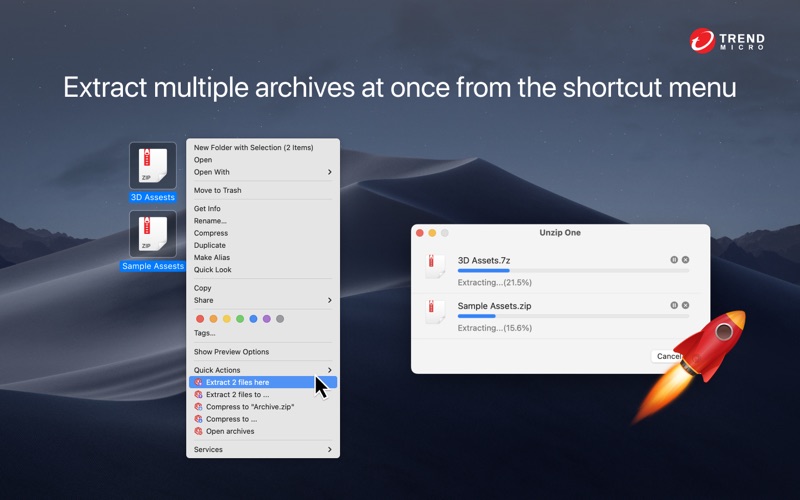The width and height of the screenshot is (800, 500).
Task: Select Duplicate from context menu
Action: point(263,245)
